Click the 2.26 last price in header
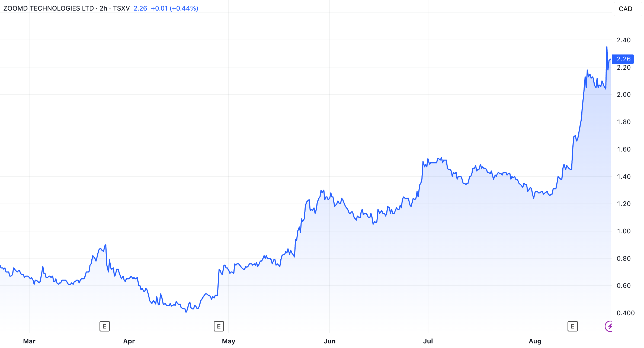Screen dimensions: 644x348 (x=140, y=8)
